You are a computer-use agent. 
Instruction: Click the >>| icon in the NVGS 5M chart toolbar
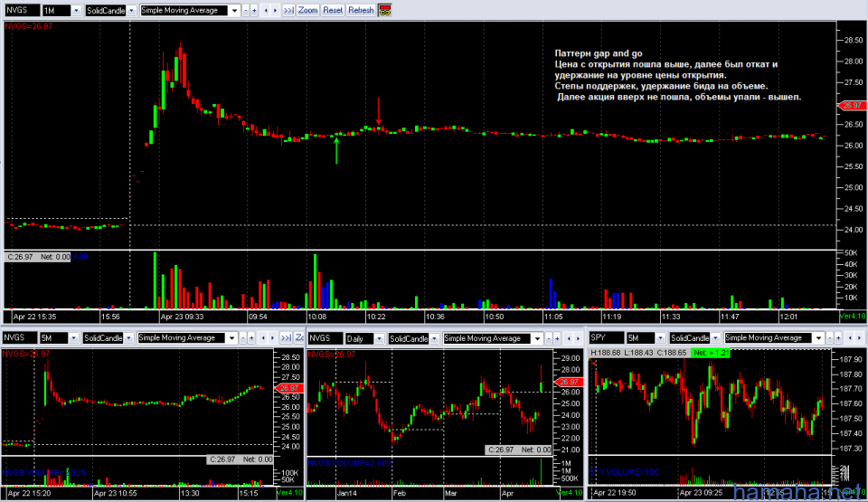[286, 338]
